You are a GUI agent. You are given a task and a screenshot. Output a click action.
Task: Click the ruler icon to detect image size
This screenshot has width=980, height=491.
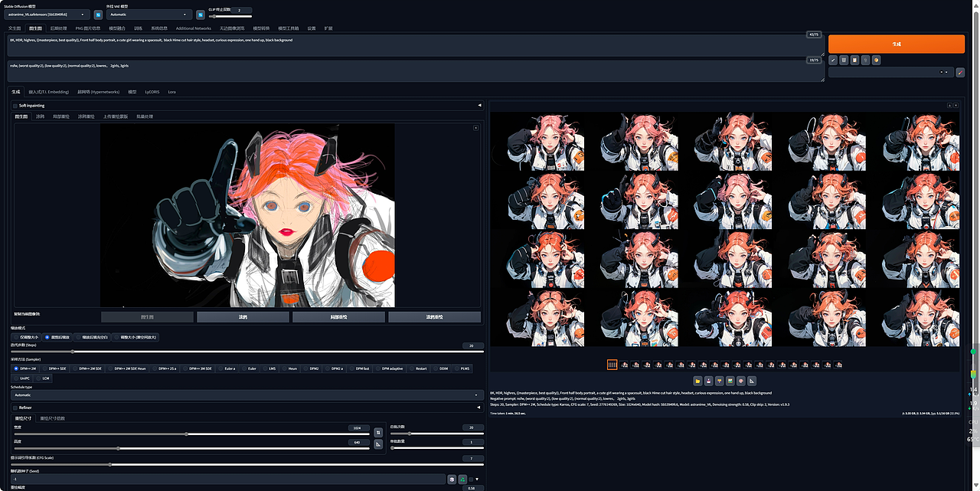377,444
